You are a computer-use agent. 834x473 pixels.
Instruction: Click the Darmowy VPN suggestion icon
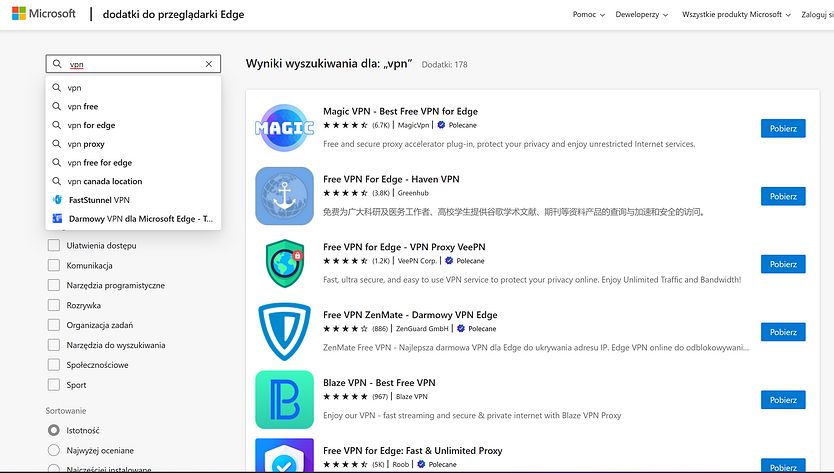(57, 219)
